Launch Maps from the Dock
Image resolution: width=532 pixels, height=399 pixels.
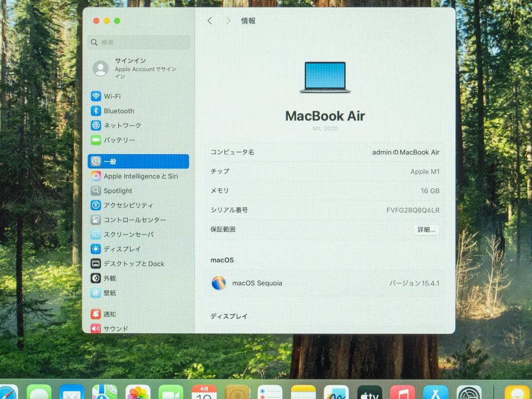click(x=105, y=392)
